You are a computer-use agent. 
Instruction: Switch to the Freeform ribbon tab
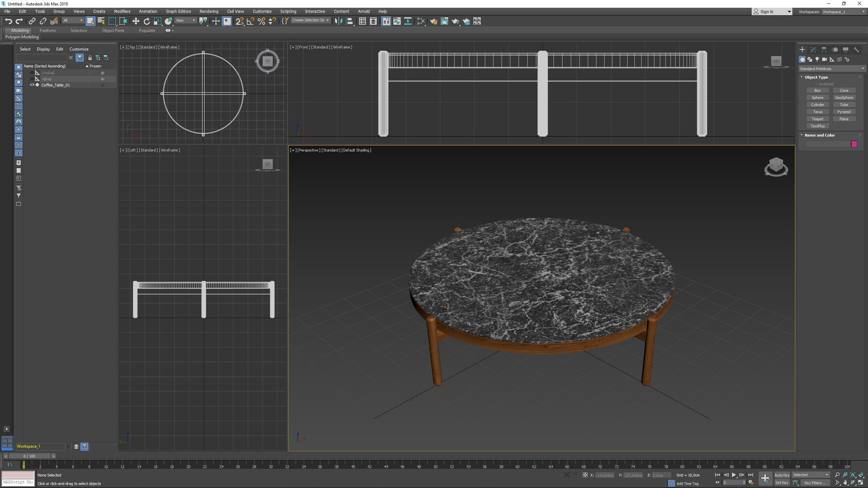pyautogui.click(x=48, y=30)
